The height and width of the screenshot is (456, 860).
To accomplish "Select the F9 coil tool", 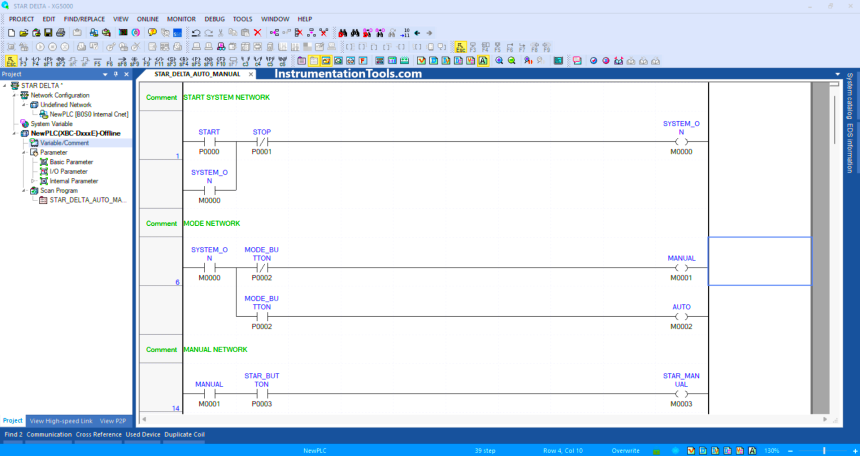I will pyautogui.click(x=145, y=61).
